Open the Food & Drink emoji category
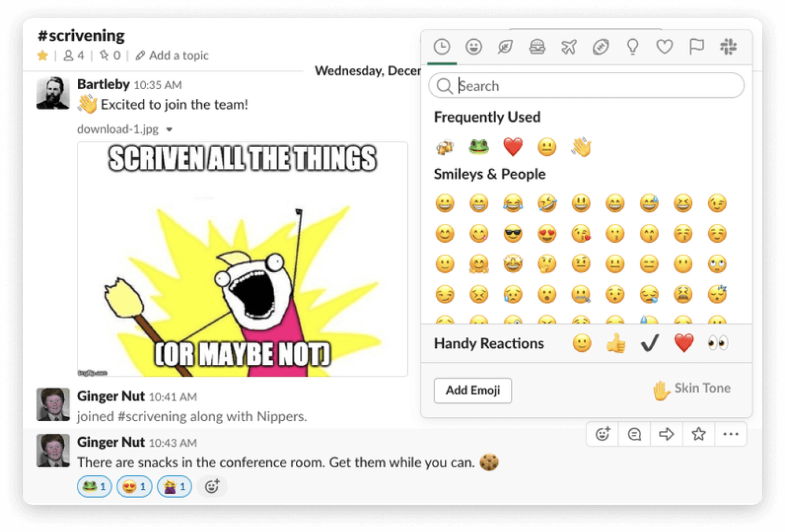This screenshot has height=532, width=785. [538, 47]
